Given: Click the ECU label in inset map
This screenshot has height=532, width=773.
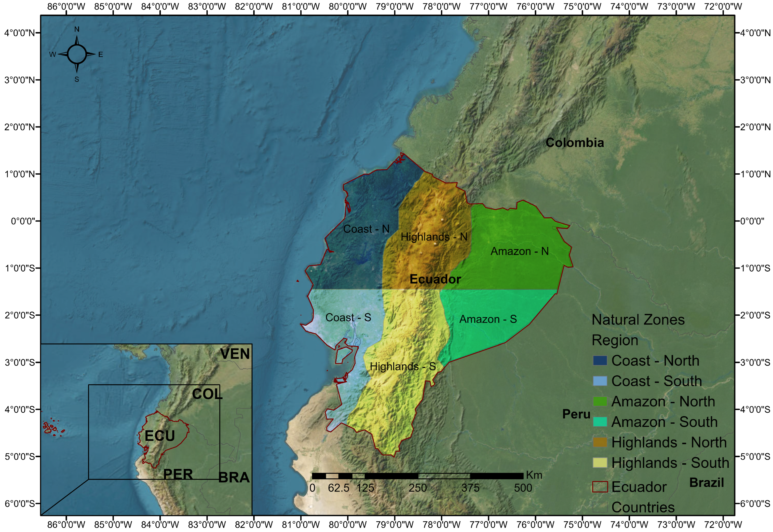Looking at the screenshot, I should [x=159, y=436].
